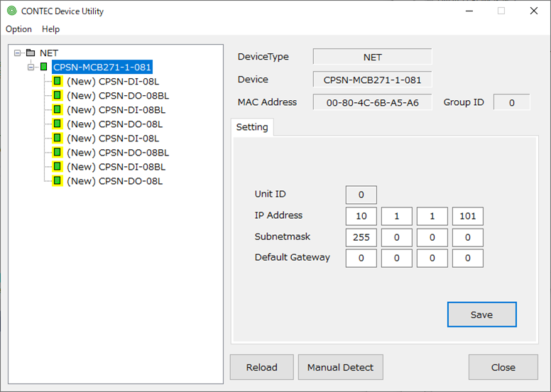Click icon of the second CPSN-DI-08BL module
The height and width of the screenshot is (392, 551).
pyautogui.click(x=58, y=167)
